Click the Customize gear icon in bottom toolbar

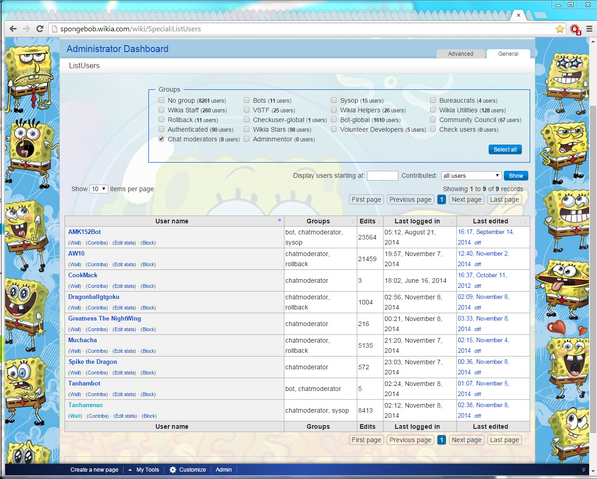pyautogui.click(x=173, y=469)
